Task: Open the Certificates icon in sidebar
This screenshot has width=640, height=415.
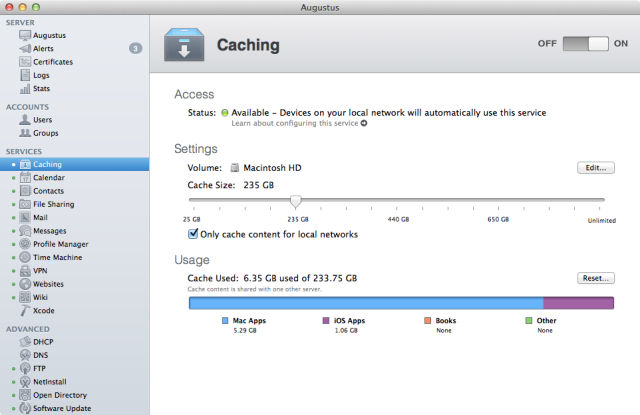Action: [x=25, y=62]
